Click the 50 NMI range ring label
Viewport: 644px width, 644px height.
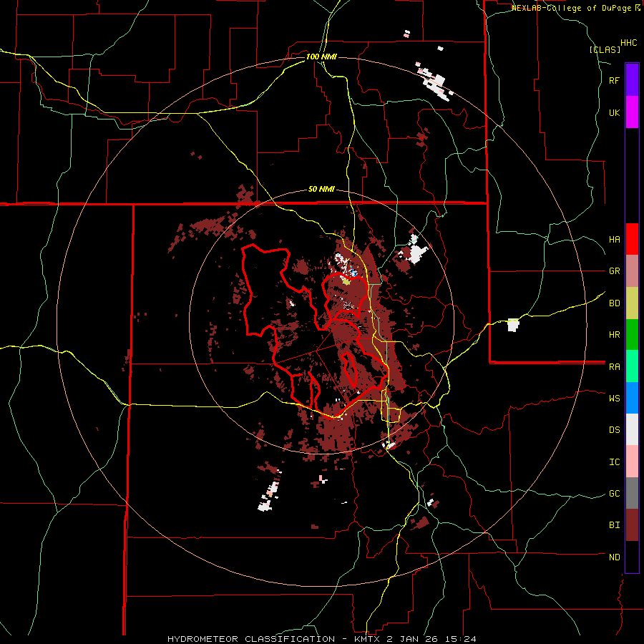tap(321, 190)
